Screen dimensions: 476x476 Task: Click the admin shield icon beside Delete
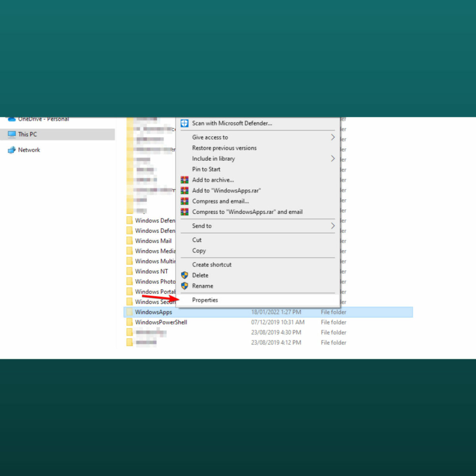tap(184, 275)
